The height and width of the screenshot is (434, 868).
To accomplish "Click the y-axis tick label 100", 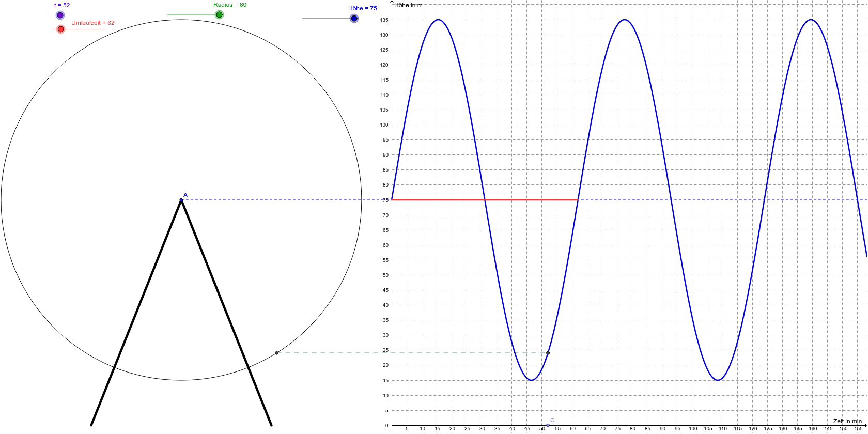I will tap(384, 125).
